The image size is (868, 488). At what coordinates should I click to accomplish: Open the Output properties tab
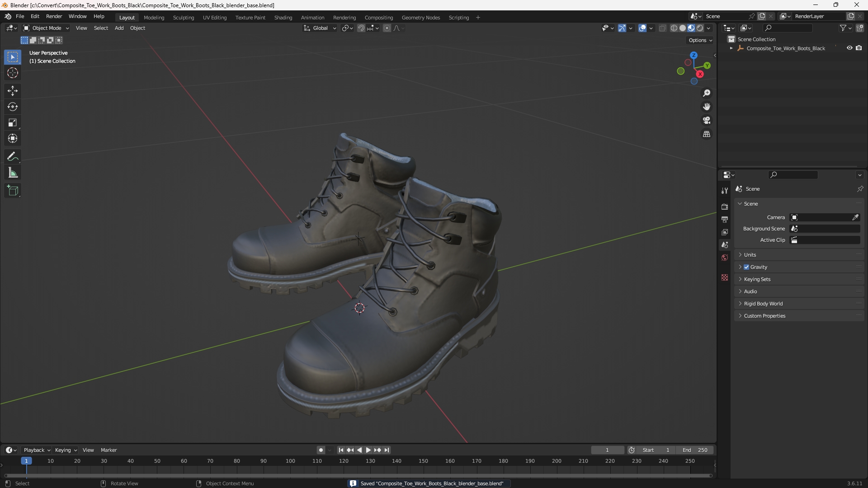725,219
